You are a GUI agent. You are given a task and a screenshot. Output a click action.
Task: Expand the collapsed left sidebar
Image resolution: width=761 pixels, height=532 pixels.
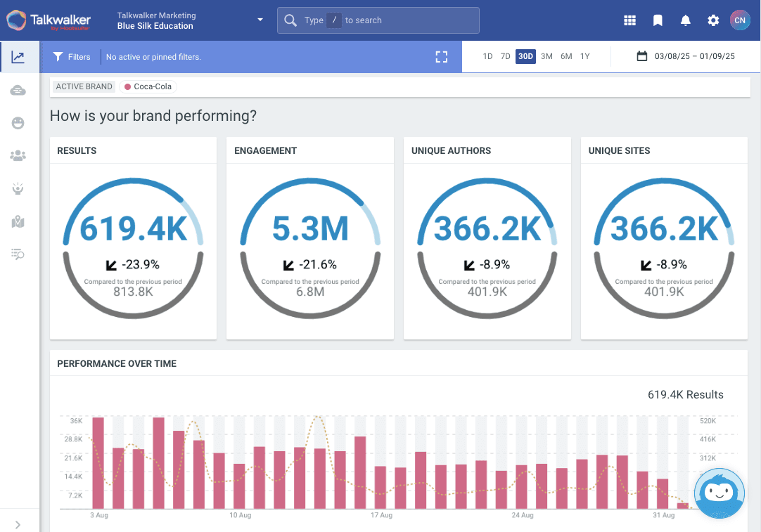pos(18,524)
